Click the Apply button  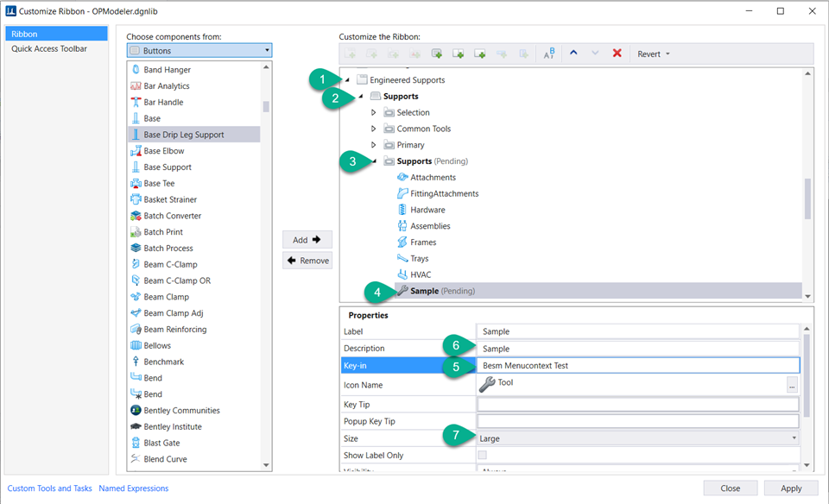790,488
